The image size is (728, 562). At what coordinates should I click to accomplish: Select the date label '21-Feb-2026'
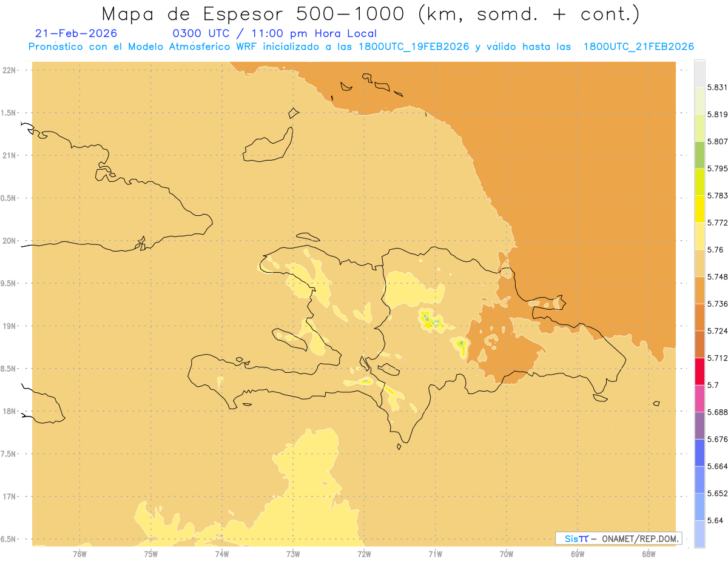coord(76,33)
